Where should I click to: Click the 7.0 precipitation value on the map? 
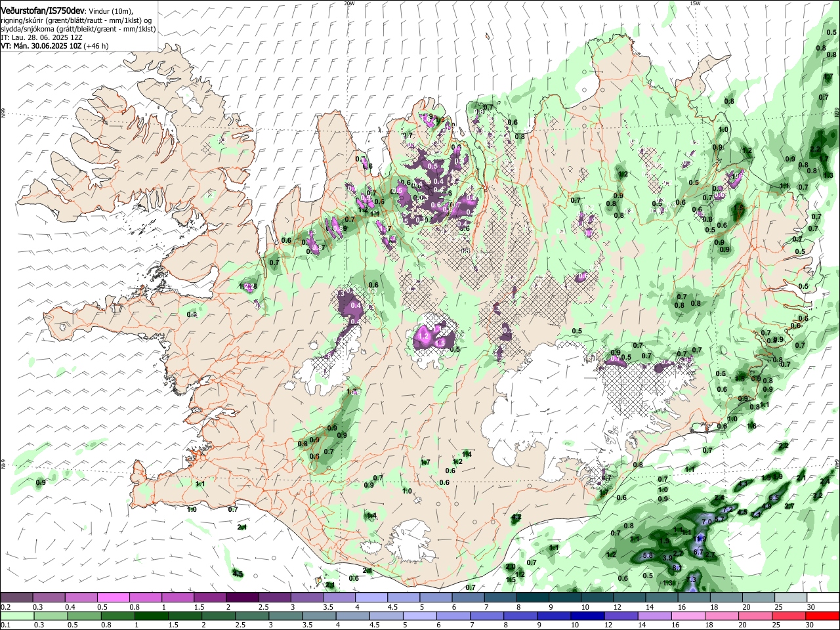[707, 522]
